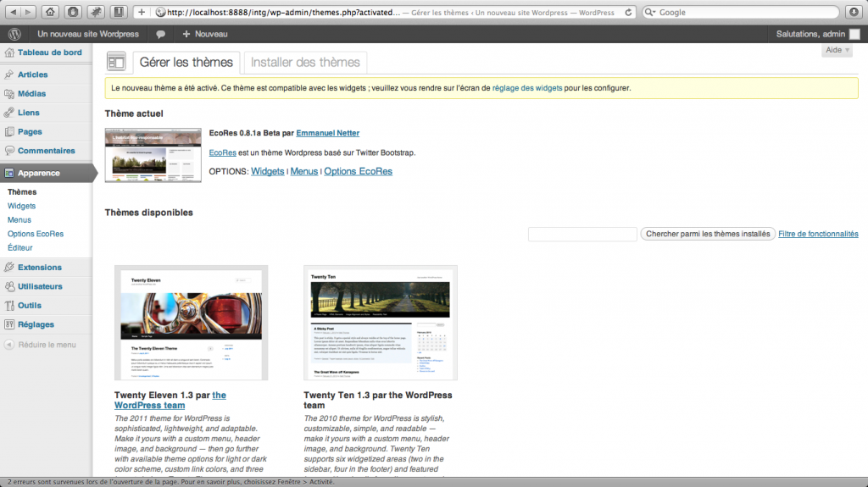Open the Éditeur submenu item
The width and height of the screenshot is (868, 487).
[20, 248]
